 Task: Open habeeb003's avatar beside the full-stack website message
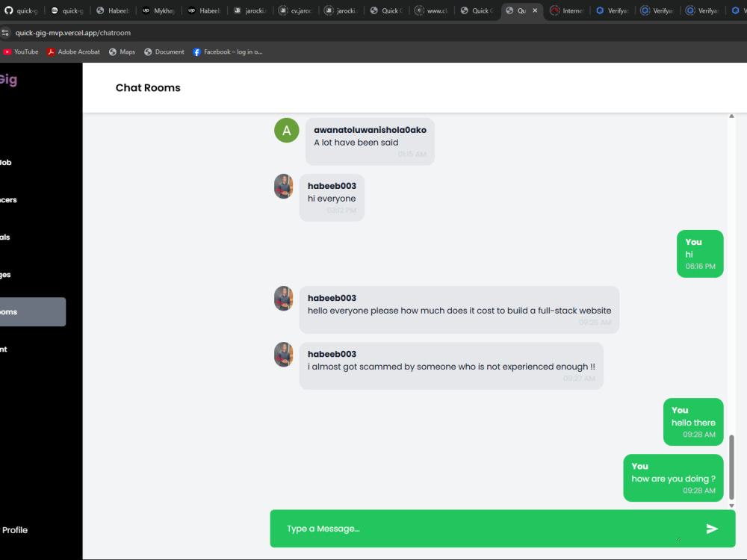[283, 298]
